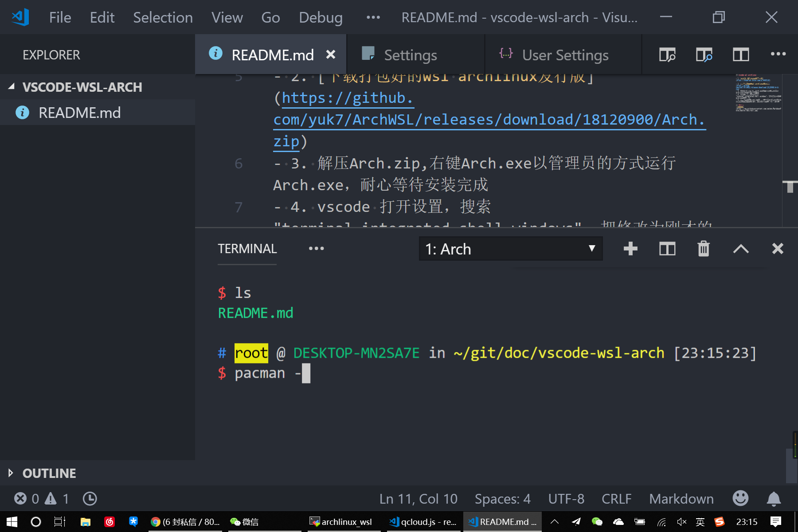Maximize terminal panel with chevron up
This screenshot has height=532, width=798.
[x=741, y=249]
